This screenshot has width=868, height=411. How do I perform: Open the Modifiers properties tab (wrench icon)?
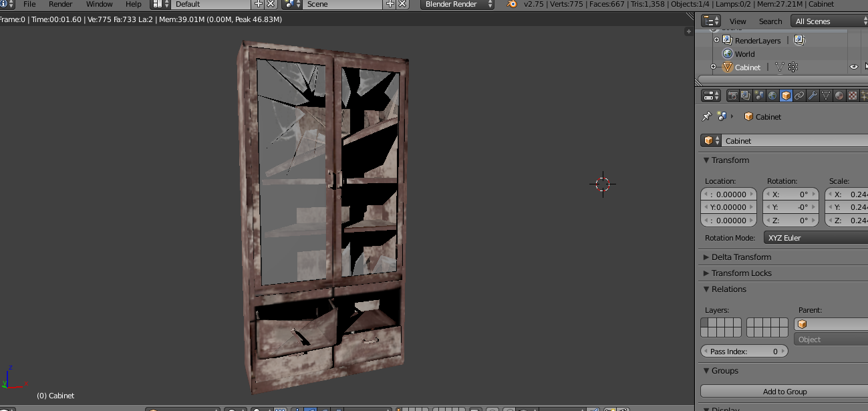tap(813, 96)
